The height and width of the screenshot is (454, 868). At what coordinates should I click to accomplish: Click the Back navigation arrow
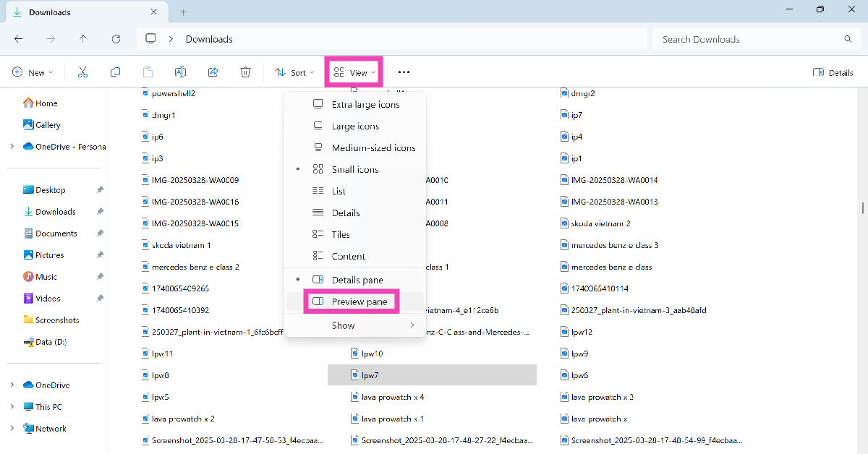[19, 39]
